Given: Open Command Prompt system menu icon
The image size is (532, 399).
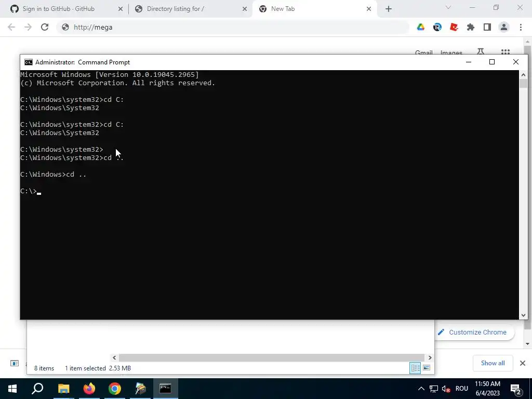Looking at the screenshot, I should 29,62.
